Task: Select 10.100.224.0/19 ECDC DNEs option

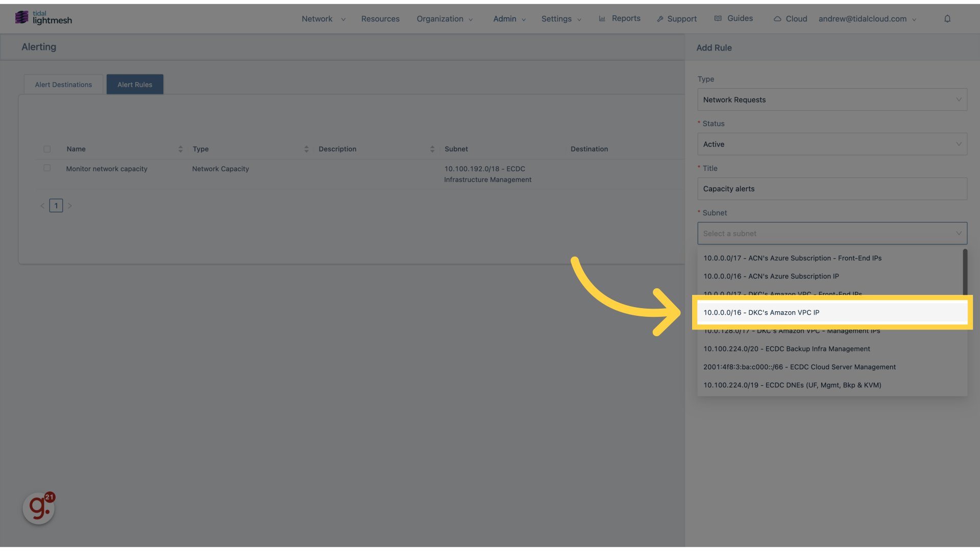Action: click(832, 385)
